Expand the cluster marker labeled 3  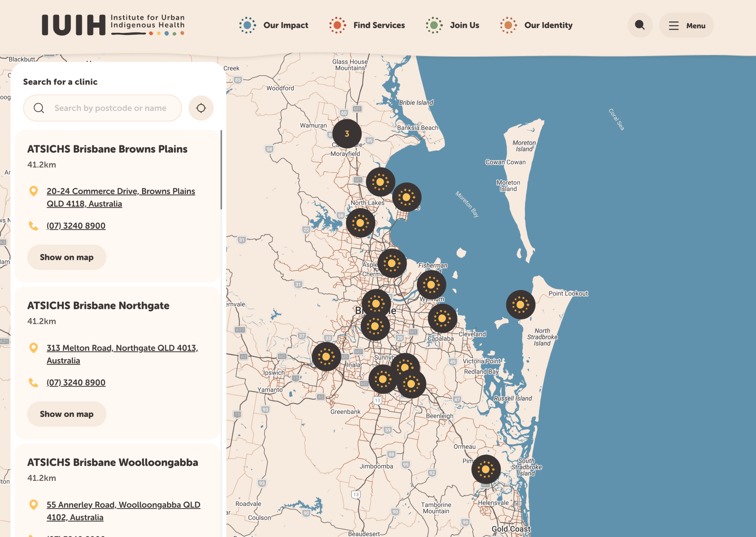click(347, 134)
